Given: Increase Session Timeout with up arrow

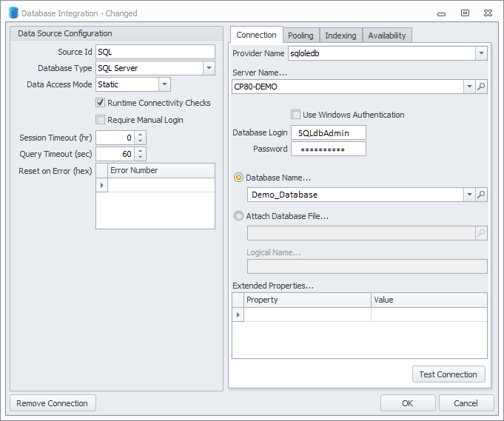Looking at the screenshot, I should point(140,135).
